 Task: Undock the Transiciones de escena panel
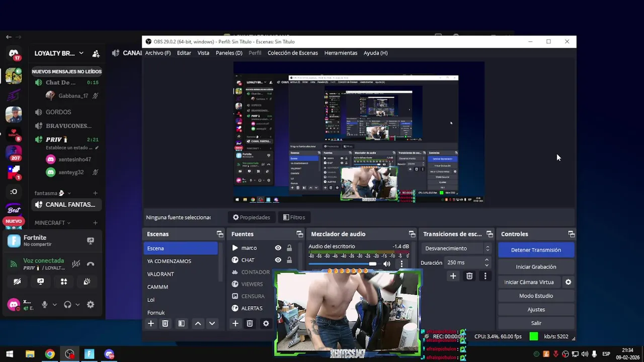click(490, 234)
